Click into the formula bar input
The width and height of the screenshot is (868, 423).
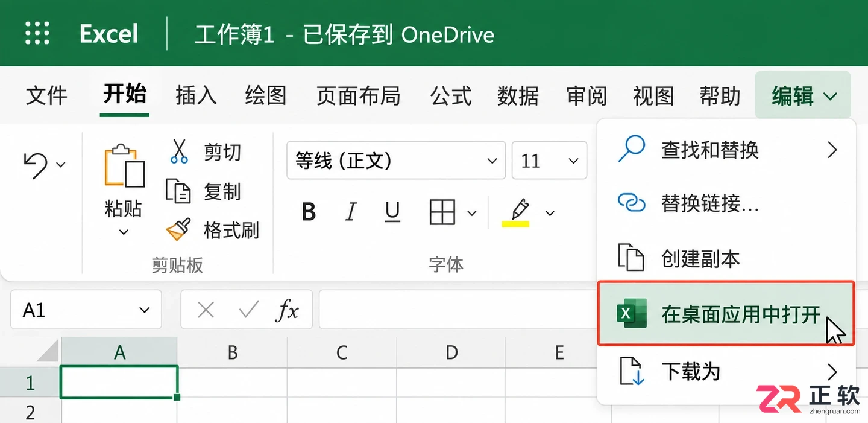[458, 310]
